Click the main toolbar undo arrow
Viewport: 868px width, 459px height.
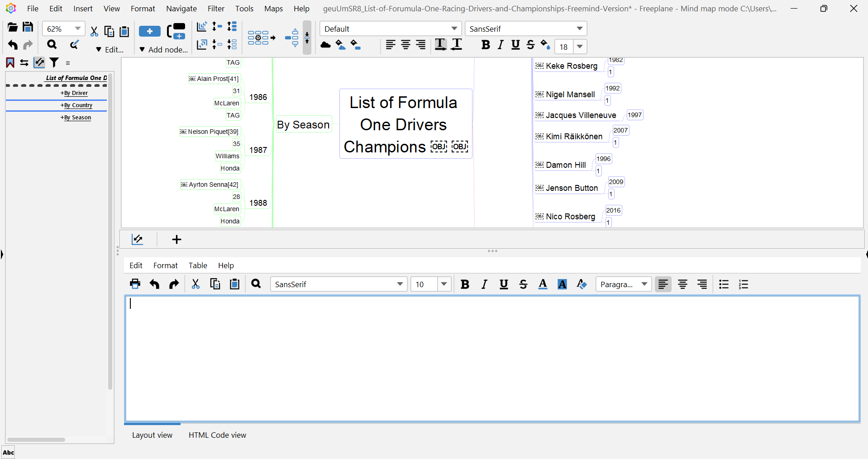(13, 45)
